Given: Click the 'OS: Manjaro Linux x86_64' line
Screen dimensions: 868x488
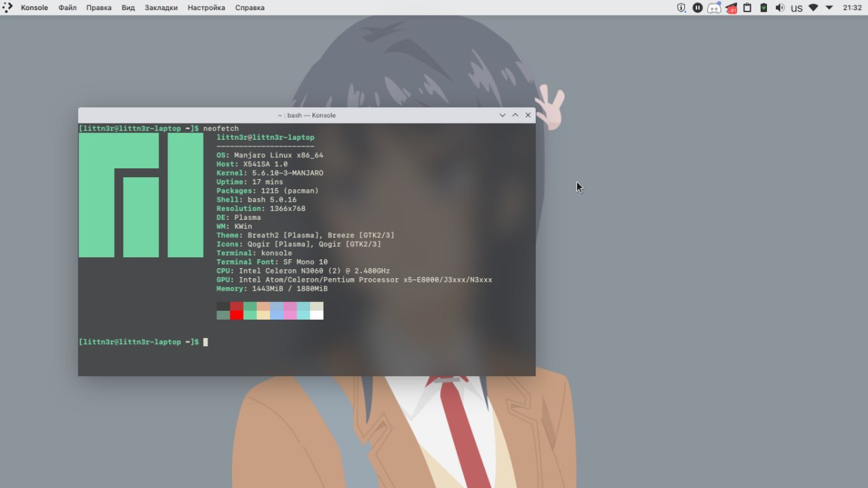Looking at the screenshot, I should click(270, 155).
